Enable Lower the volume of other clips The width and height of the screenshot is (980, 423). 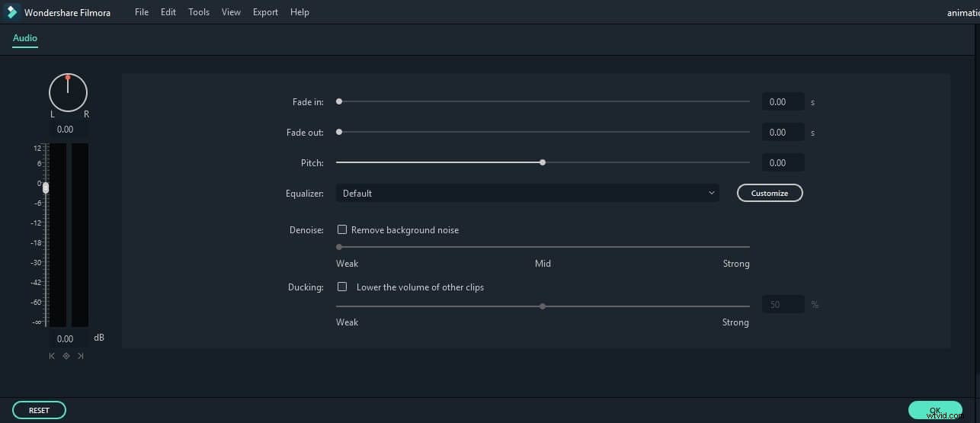(342, 287)
